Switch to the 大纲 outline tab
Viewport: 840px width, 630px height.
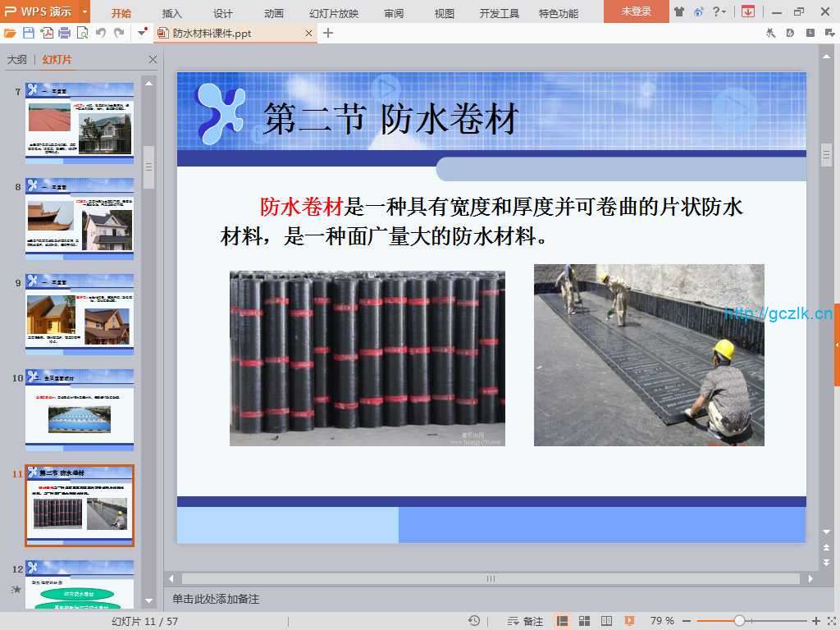coord(17,60)
